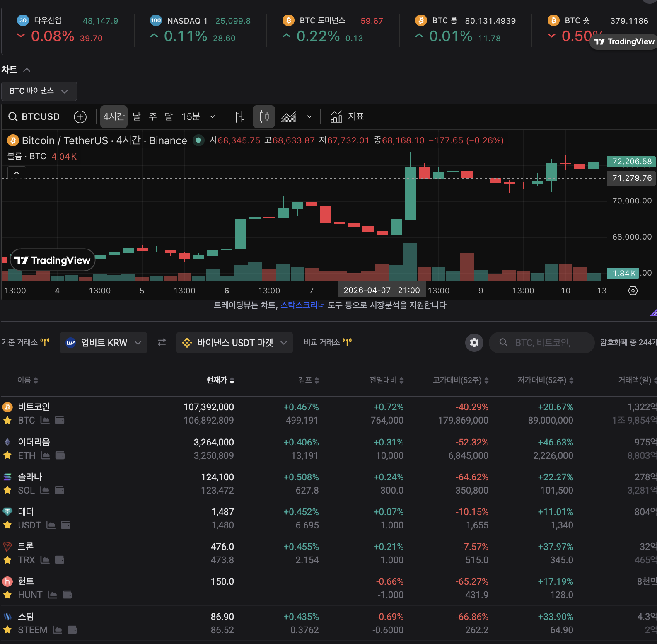
Task: Select the bar chart style icon
Action: [239, 117]
